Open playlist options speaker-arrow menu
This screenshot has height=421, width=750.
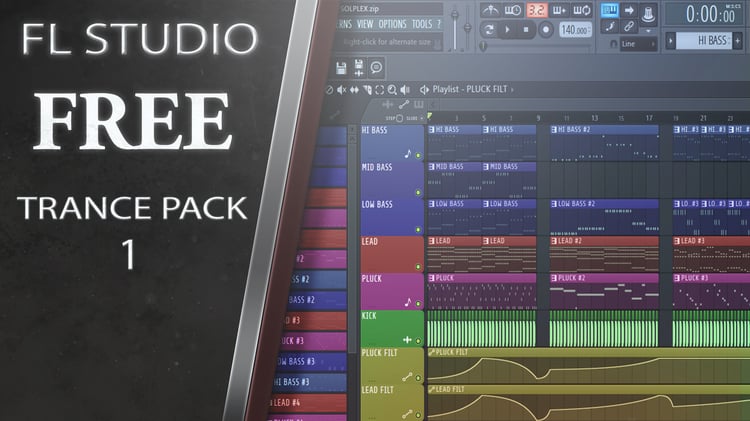424,89
